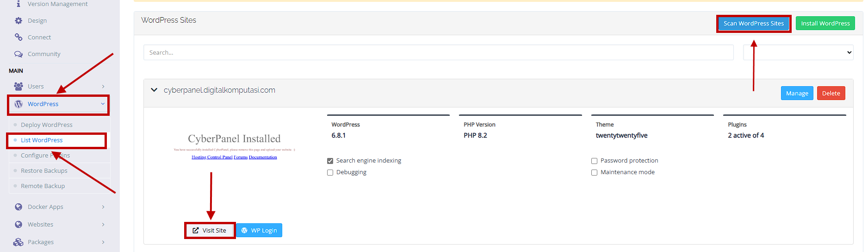Click the 2 active of 4 plugins text
The image size is (868, 252).
[746, 135]
